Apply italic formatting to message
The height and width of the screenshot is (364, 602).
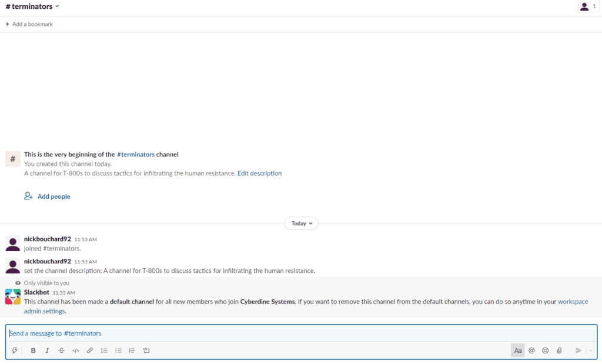click(47, 350)
